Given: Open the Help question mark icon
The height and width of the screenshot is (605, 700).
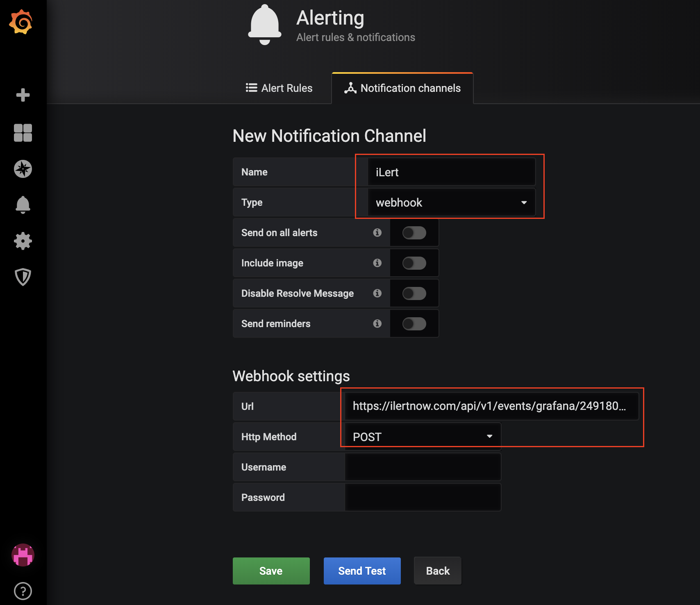Looking at the screenshot, I should click(23, 591).
